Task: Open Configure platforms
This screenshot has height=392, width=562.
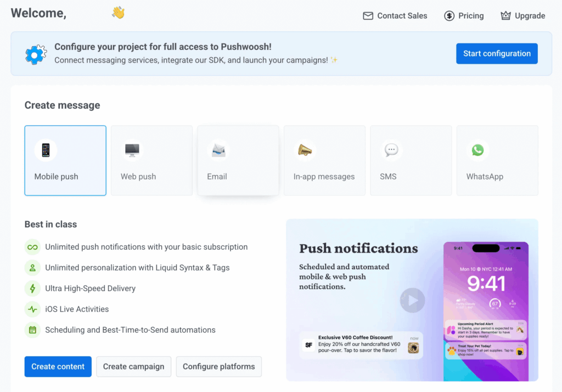Action: click(x=218, y=366)
